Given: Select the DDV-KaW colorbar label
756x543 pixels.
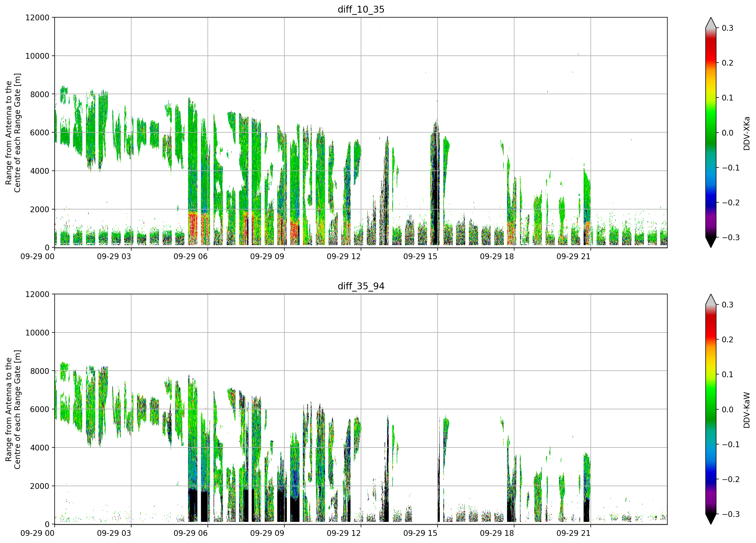Looking at the screenshot, I should click(x=747, y=410).
